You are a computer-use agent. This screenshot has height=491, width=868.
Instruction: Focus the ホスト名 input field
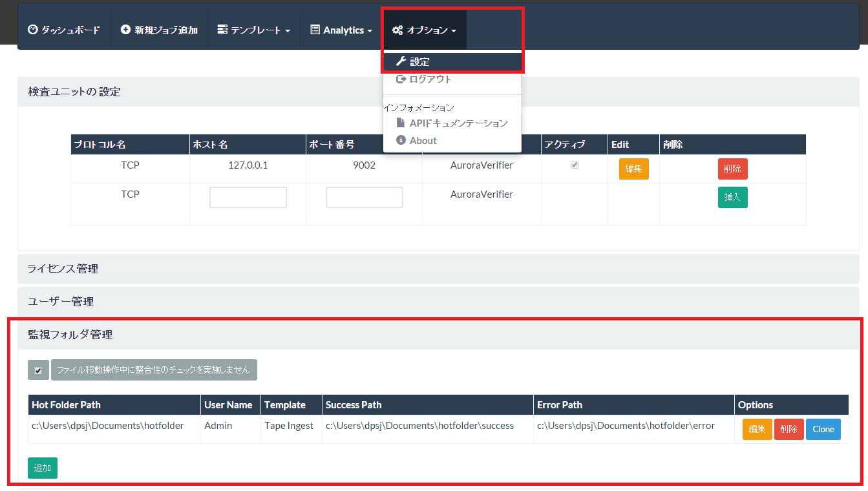248,198
